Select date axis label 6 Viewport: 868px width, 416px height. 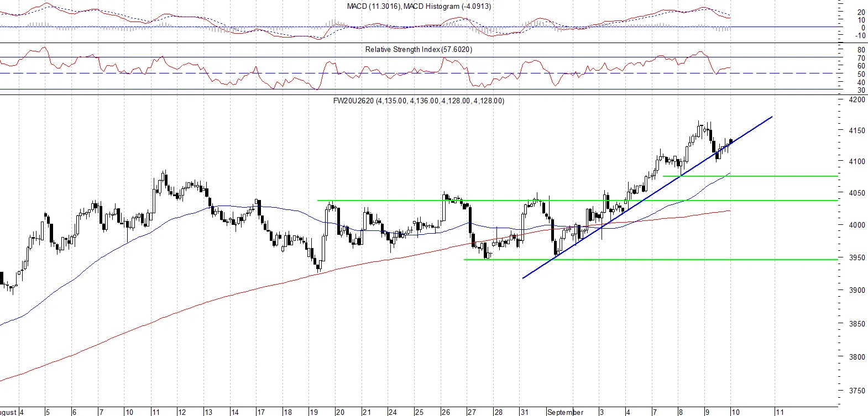point(74,412)
